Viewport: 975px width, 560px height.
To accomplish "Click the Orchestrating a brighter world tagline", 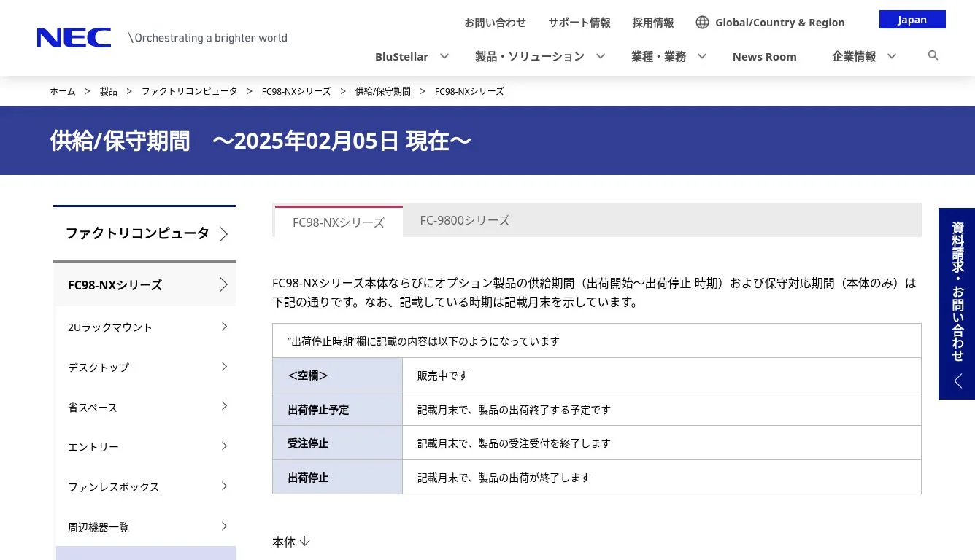I will click(207, 38).
